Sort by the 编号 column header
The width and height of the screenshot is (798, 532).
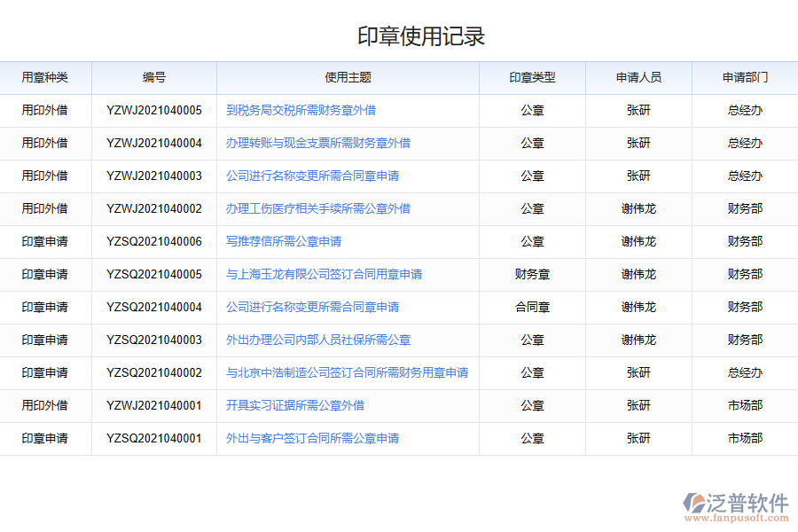[x=154, y=77]
